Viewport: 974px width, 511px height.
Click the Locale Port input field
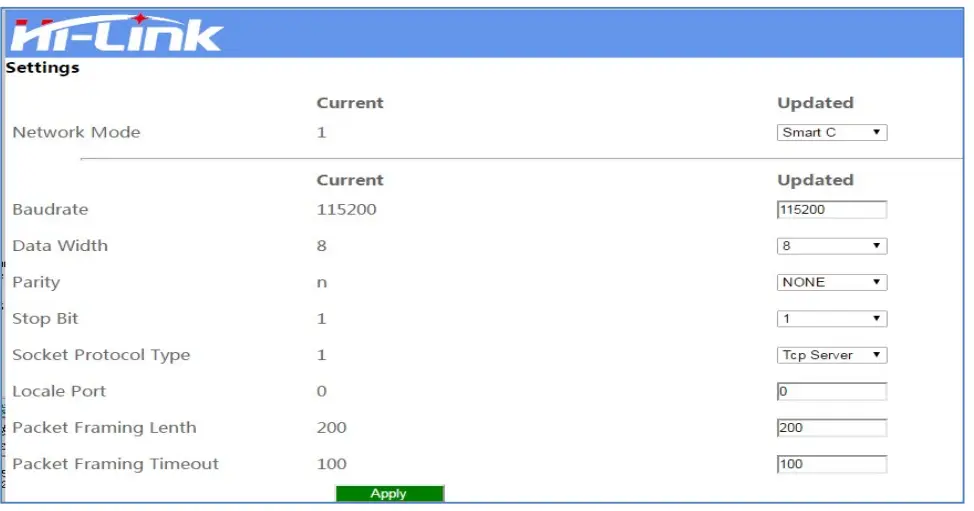(x=832, y=391)
